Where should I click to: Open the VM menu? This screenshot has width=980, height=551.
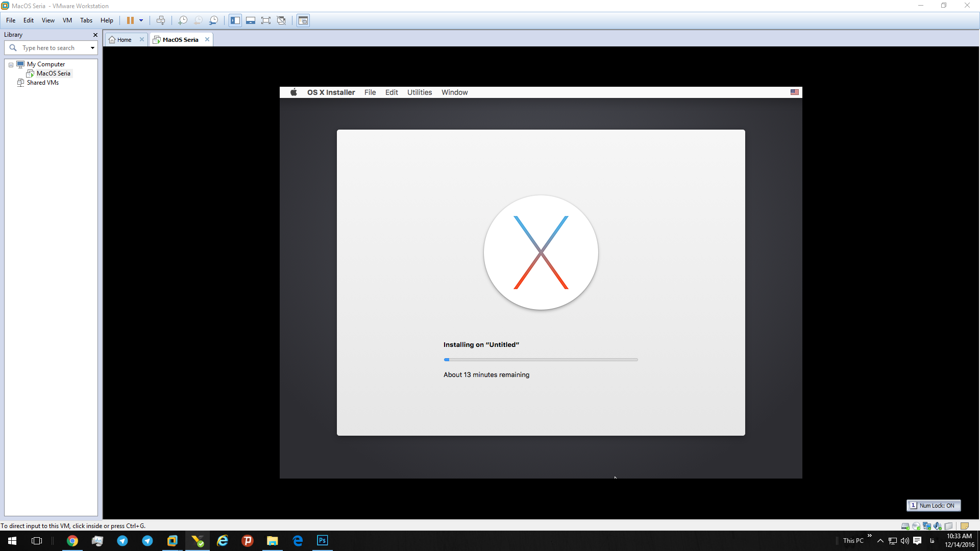click(67, 20)
